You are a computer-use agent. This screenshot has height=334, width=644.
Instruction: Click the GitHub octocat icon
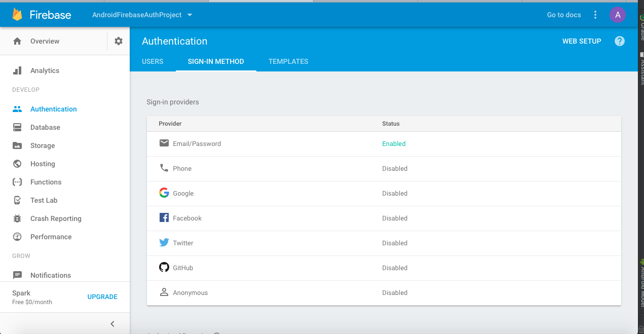164,267
